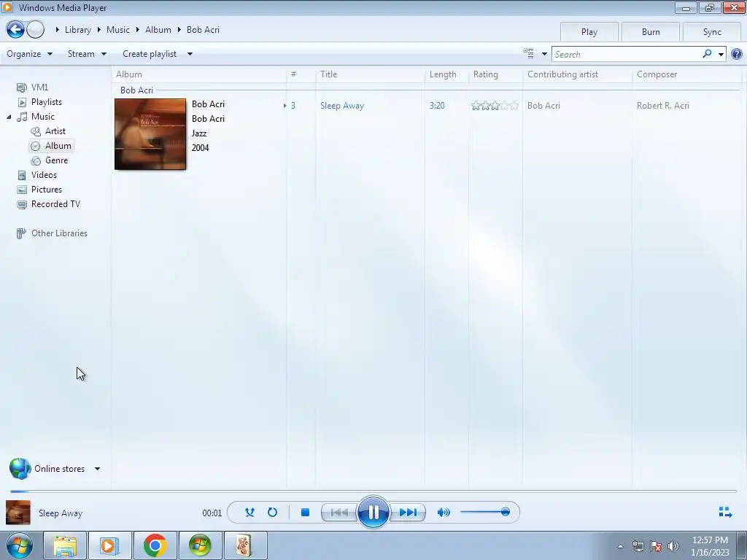Click the View options icon

528,53
